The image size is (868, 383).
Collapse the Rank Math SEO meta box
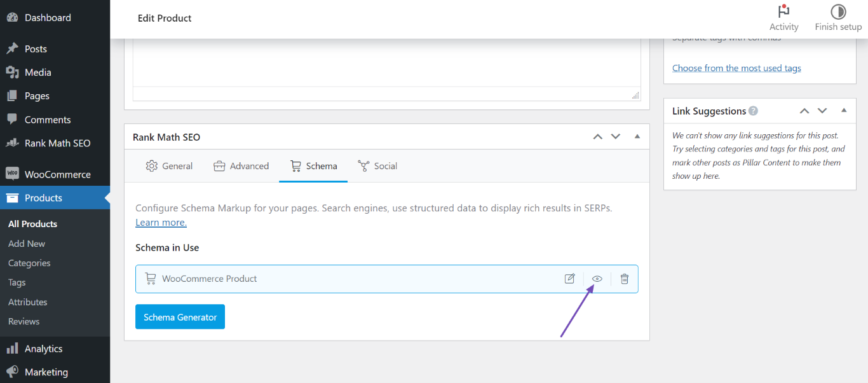[x=637, y=136]
